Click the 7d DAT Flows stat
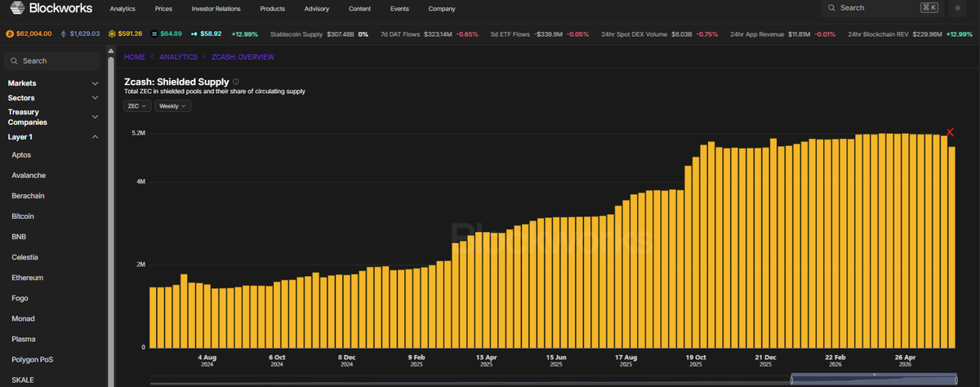This screenshot has height=387, width=980. (428, 33)
